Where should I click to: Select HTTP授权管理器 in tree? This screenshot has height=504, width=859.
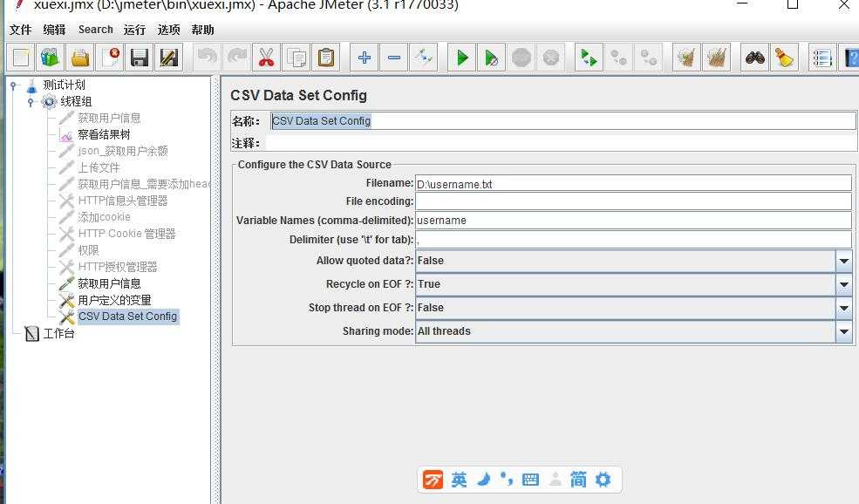[117, 267]
